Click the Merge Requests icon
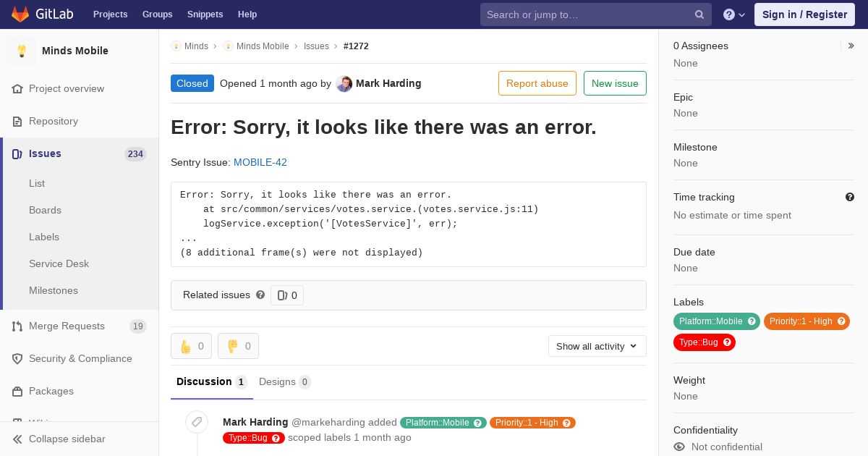The height and width of the screenshot is (456, 868). (x=18, y=326)
